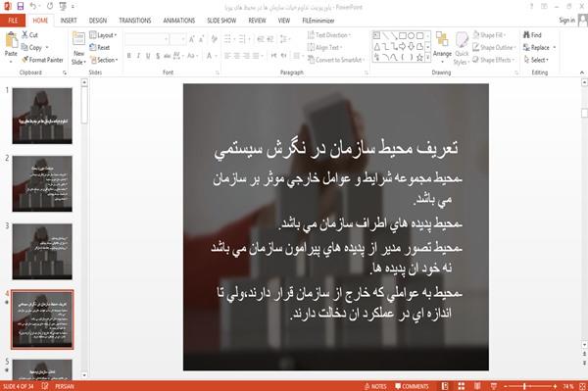Toggle text Shadow formatting
Viewport: 588px width, 391px height.
pos(158,56)
